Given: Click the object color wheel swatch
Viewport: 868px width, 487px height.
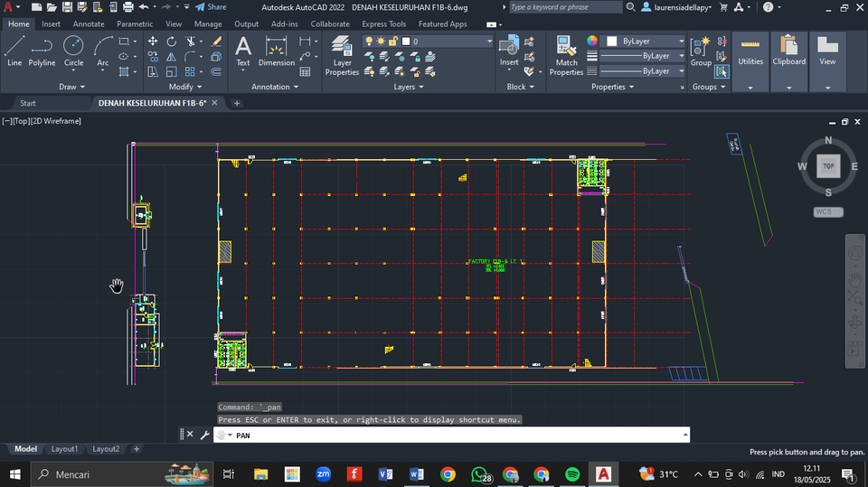Looking at the screenshot, I should coord(591,41).
